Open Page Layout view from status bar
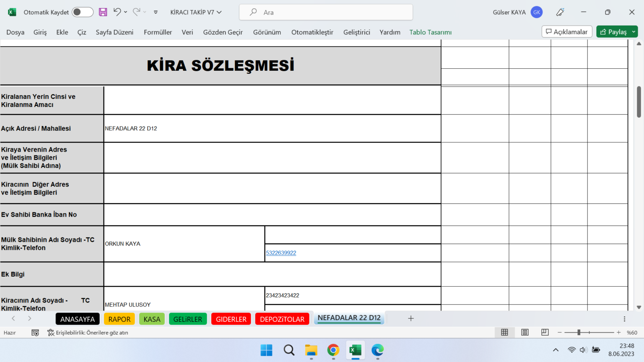This screenshot has height=362, width=644. pos(525,332)
